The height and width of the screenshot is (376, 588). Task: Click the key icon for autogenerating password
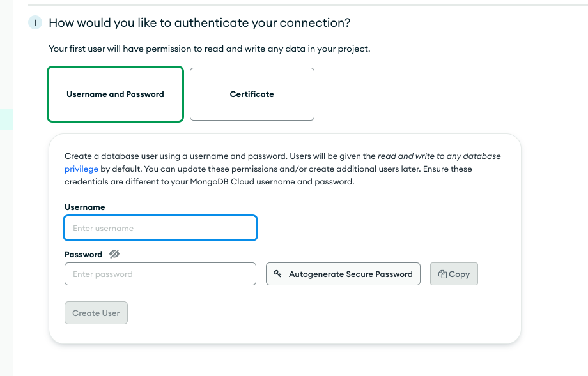[x=277, y=274]
